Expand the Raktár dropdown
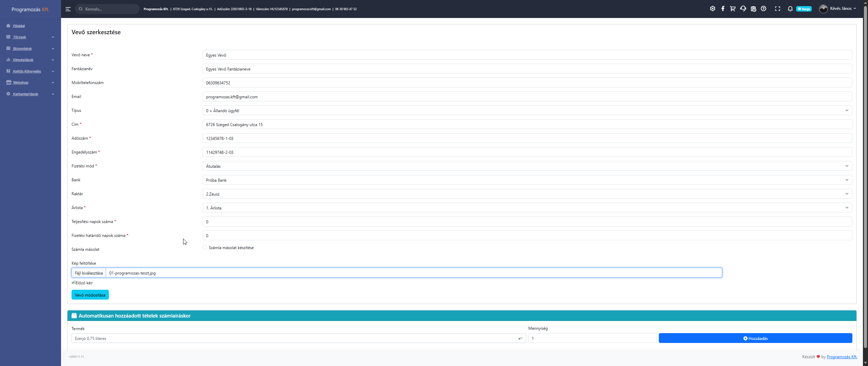The width and height of the screenshot is (868, 366). 527,194
